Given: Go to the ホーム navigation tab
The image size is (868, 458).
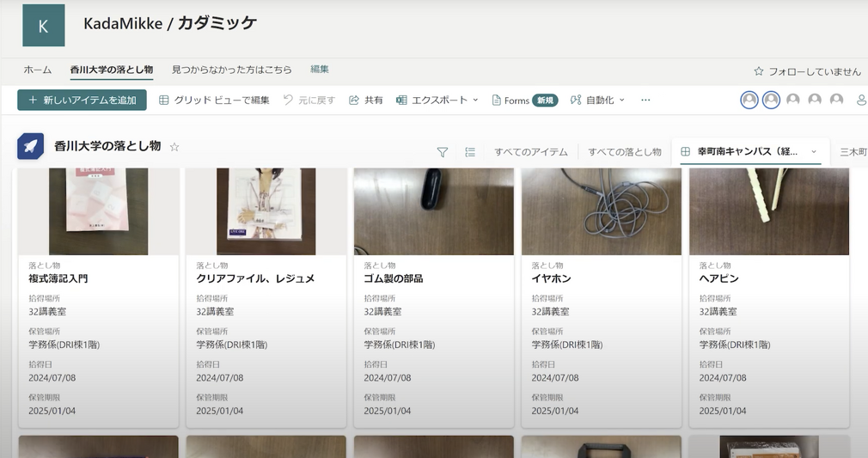Looking at the screenshot, I should click(38, 70).
